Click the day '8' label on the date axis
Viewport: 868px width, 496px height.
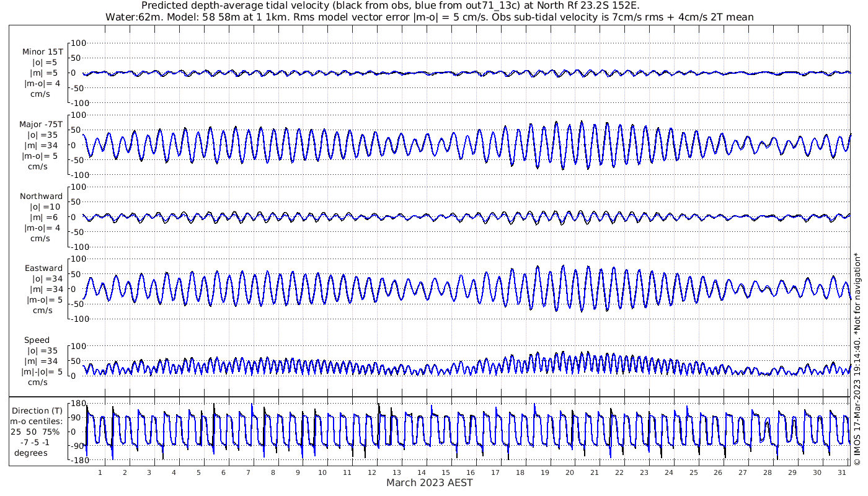273,472
